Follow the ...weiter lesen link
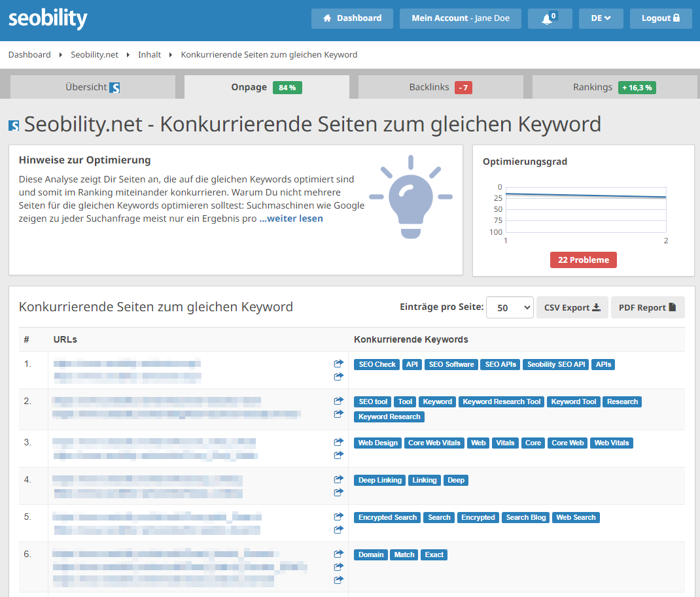 [x=291, y=218]
